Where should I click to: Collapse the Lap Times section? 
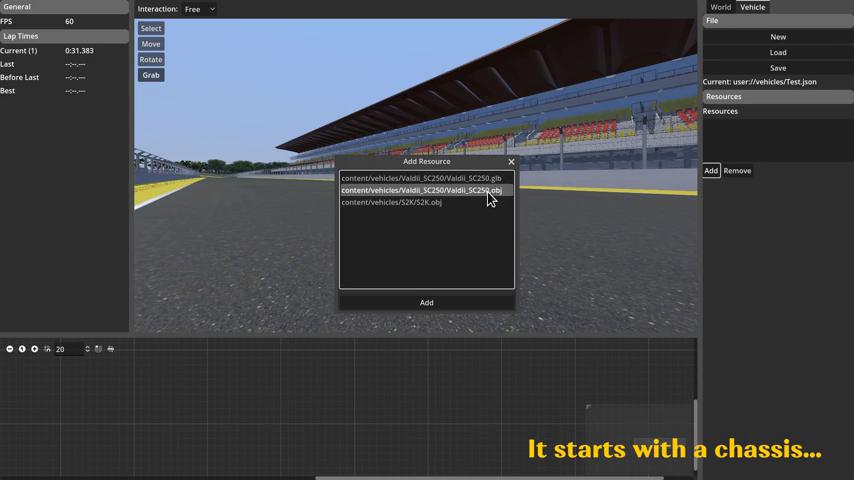pos(64,36)
